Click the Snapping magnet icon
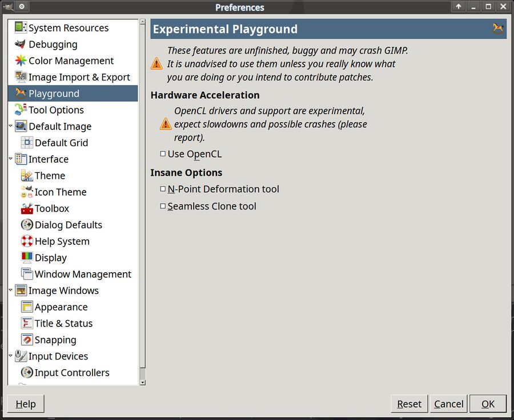The image size is (514, 420). pyautogui.click(x=27, y=340)
